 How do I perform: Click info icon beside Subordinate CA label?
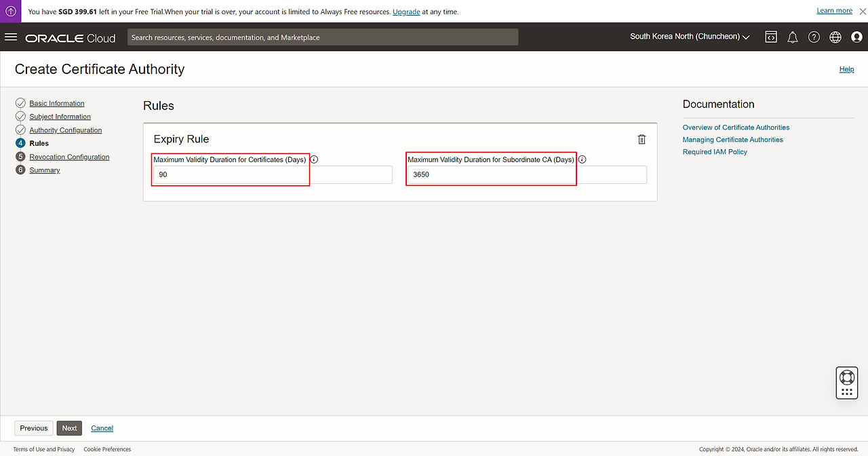tap(583, 159)
